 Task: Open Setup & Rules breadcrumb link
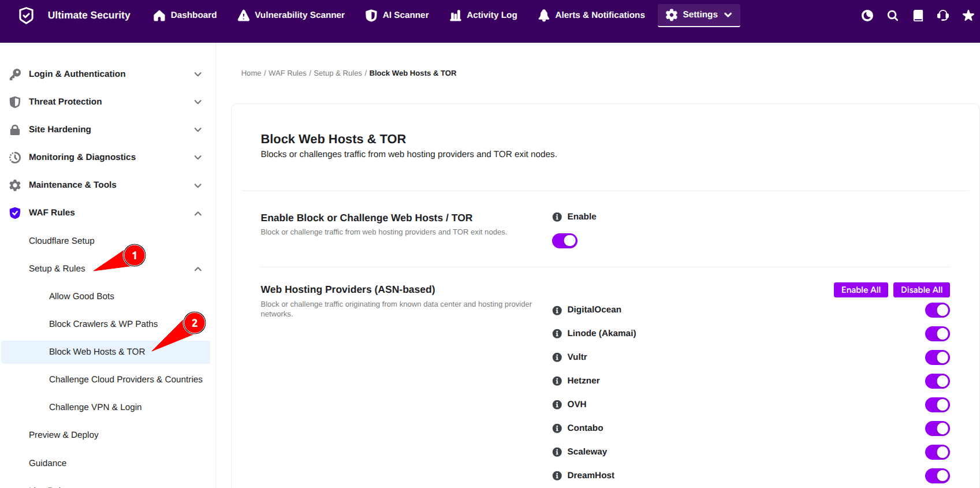click(338, 73)
